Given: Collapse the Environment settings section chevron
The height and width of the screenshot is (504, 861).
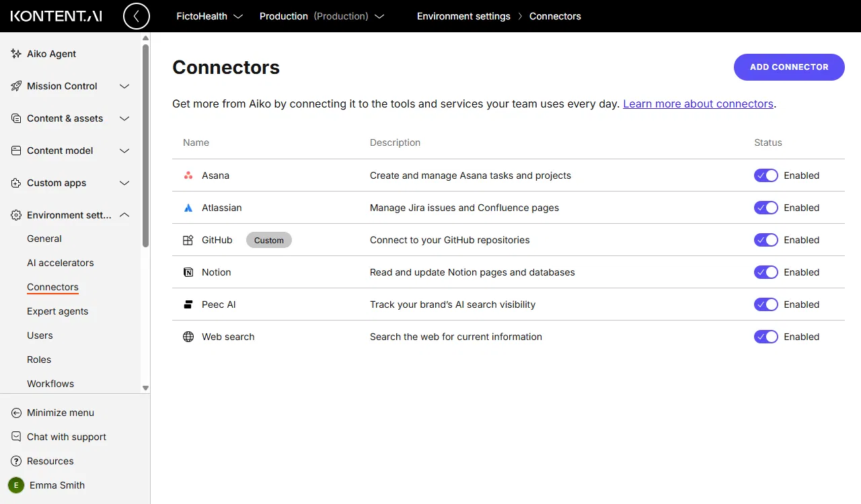Looking at the screenshot, I should coord(124,215).
